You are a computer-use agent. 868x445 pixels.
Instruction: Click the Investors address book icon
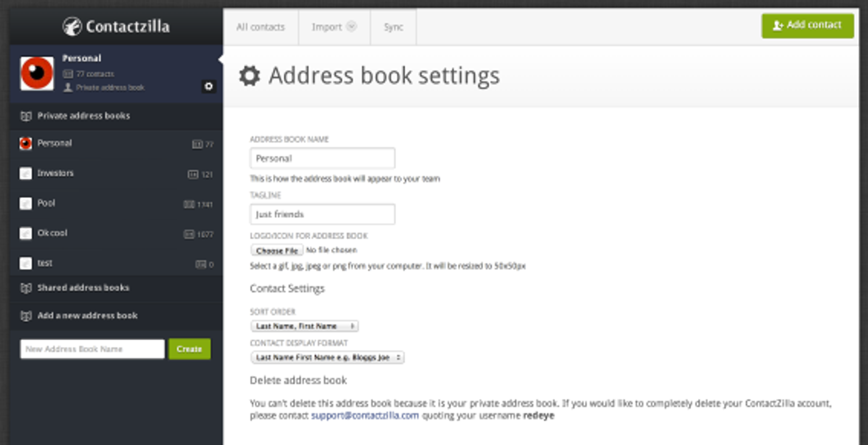click(x=25, y=173)
